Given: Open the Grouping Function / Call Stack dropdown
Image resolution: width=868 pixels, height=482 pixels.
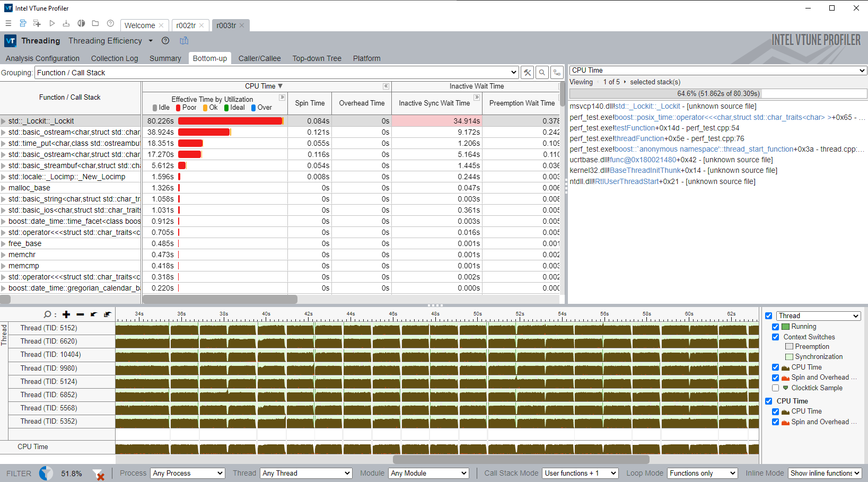Looking at the screenshot, I should point(277,73).
